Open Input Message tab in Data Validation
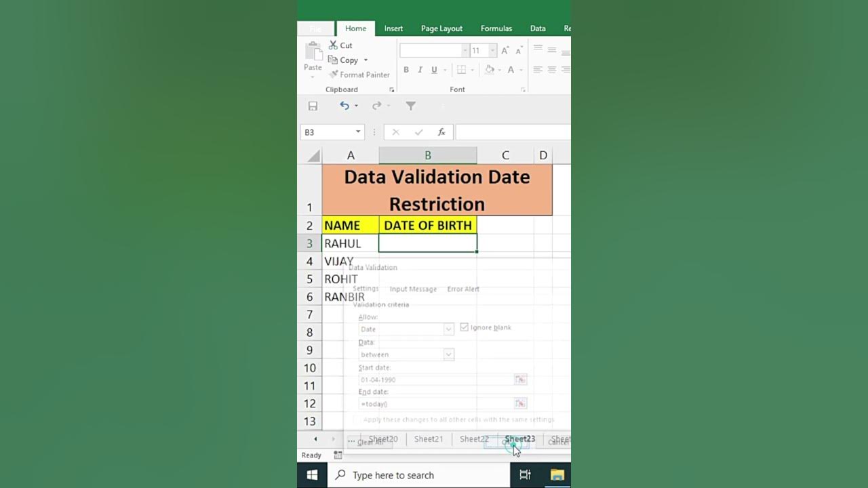868x488 pixels. (413, 289)
